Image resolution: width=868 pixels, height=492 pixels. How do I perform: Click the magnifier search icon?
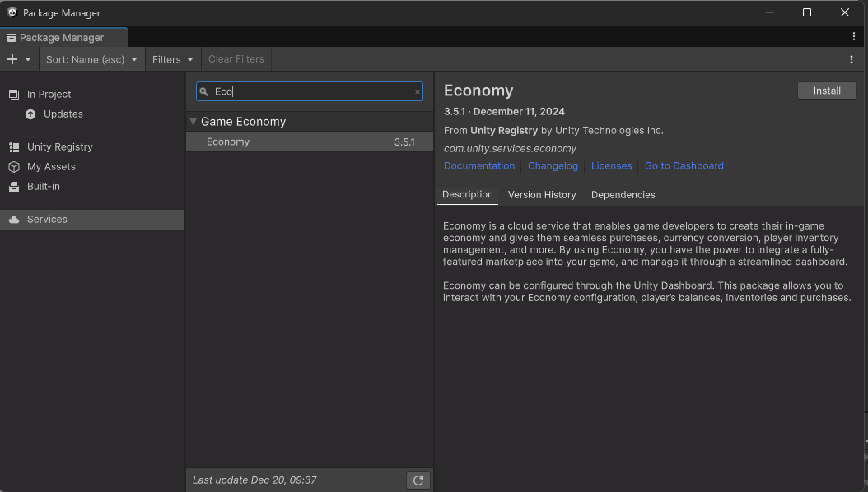click(203, 92)
